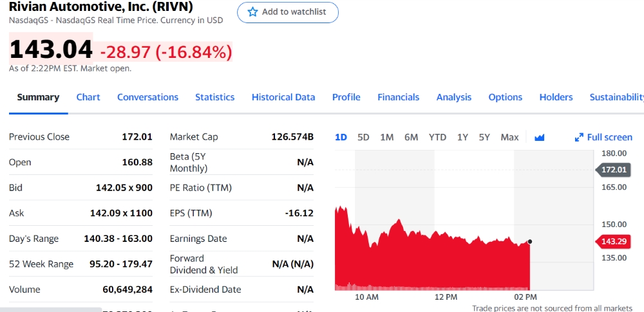Open the Financials tab

[399, 97]
